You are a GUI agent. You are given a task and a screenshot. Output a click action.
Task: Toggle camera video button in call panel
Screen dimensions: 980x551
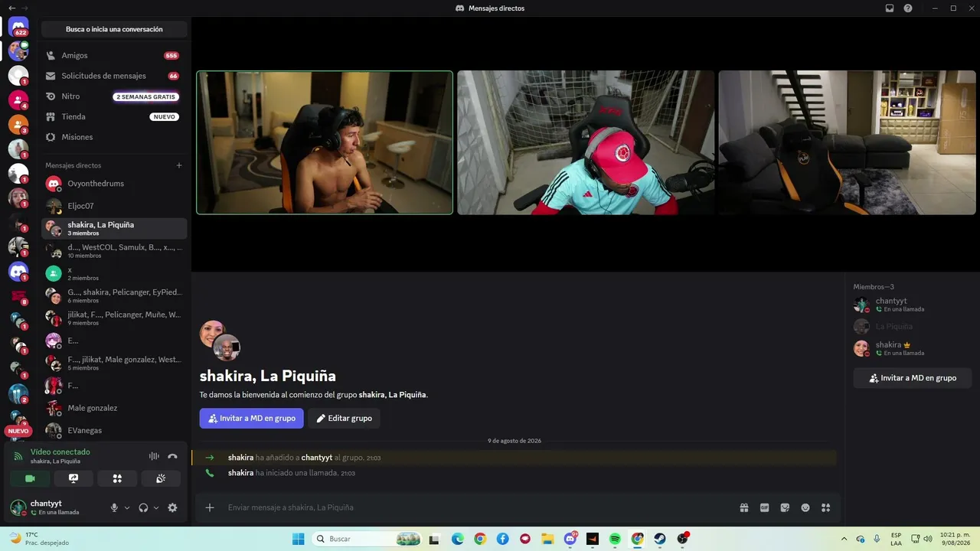pos(30,478)
